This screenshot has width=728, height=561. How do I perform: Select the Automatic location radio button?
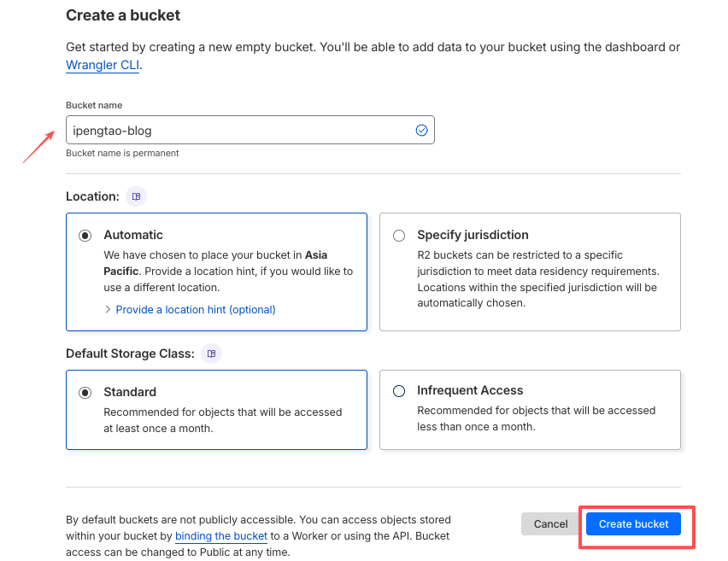(x=85, y=236)
